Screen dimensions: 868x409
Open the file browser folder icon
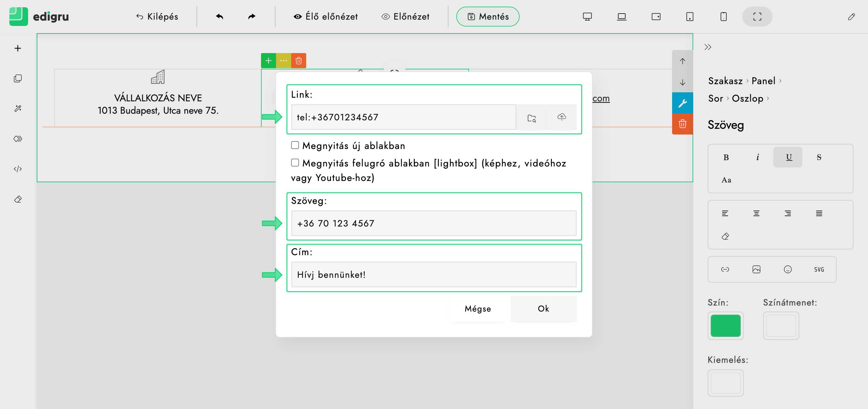531,118
